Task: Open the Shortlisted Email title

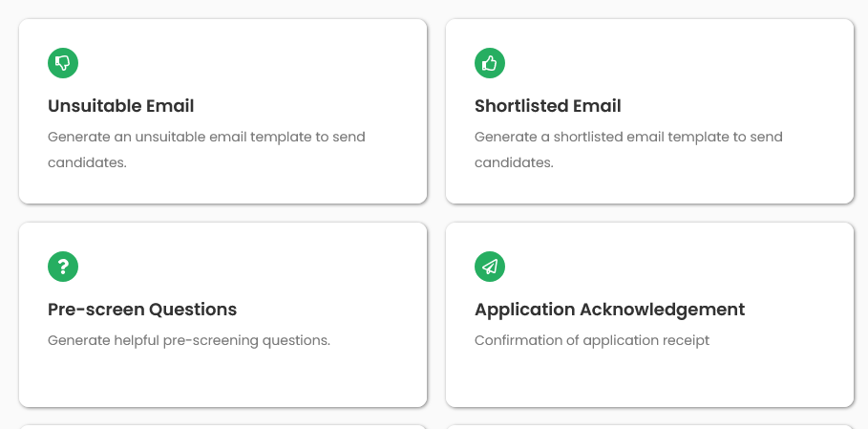Action: [x=548, y=106]
